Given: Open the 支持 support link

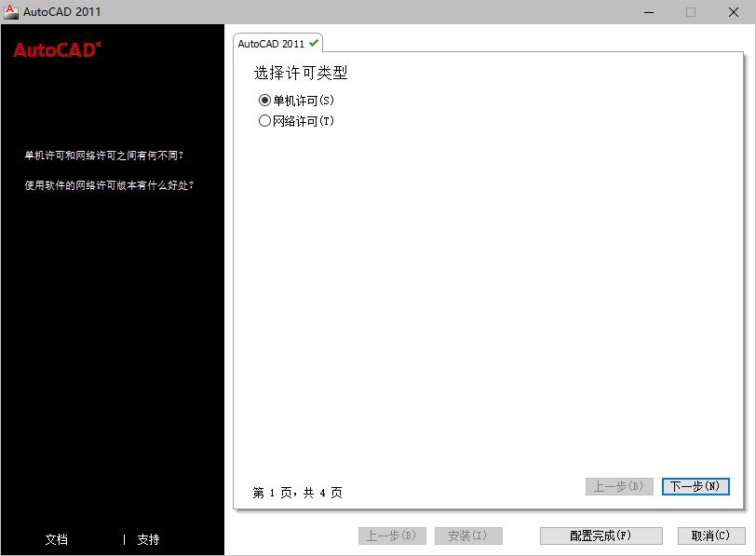Looking at the screenshot, I should 149,539.
